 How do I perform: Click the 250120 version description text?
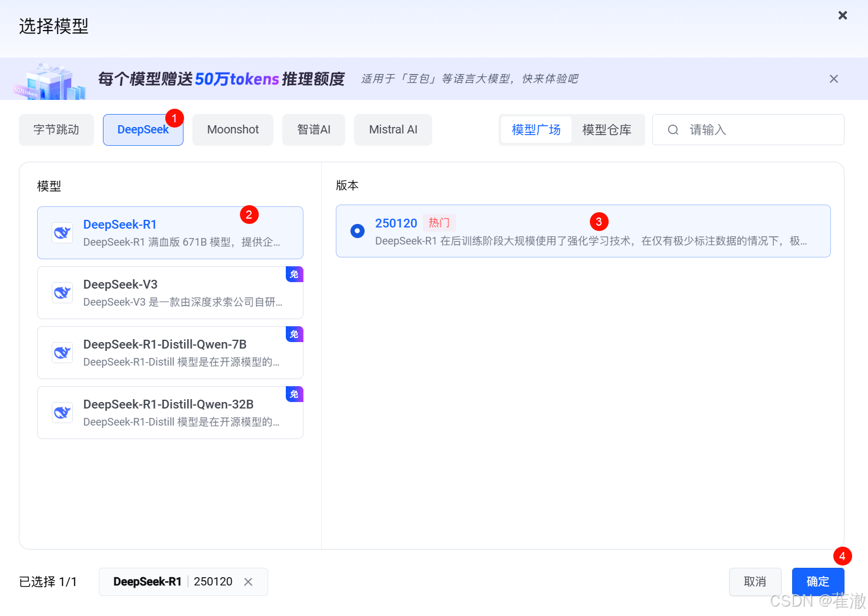[591, 241]
